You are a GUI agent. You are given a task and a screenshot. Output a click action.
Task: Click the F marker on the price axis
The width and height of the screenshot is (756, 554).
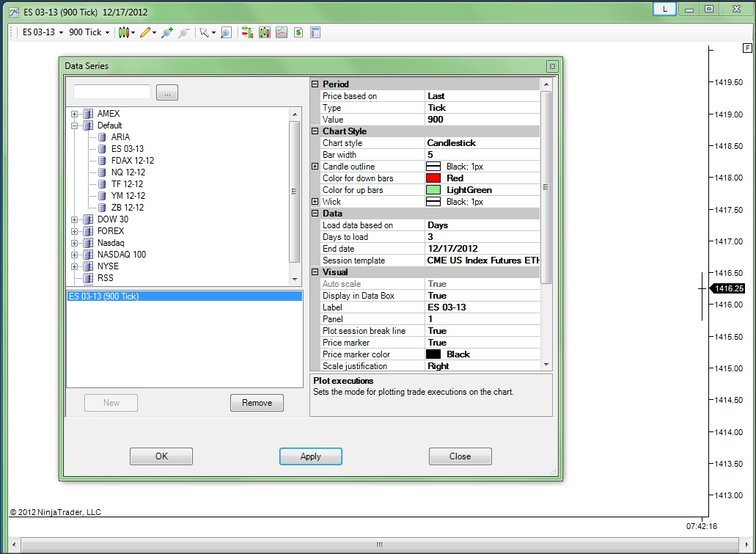pyautogui.click(x=747, y=48)
